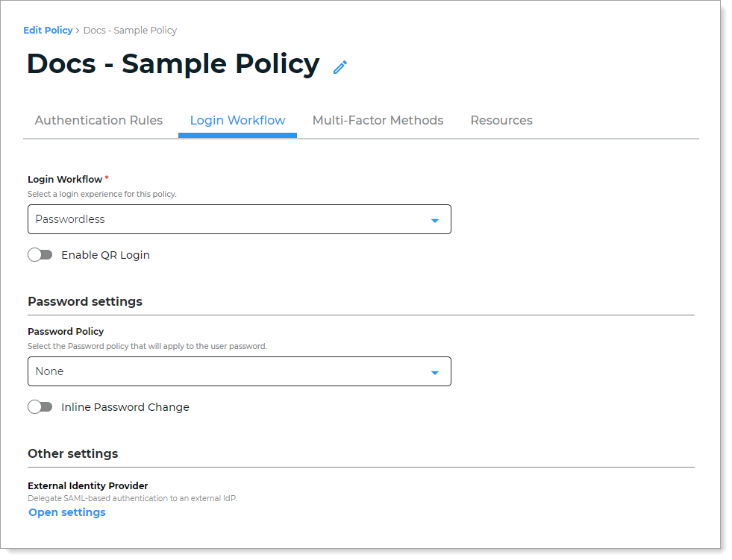Click the Edit Policy breadcrumb link
The image size is (732, 560).
[48, 31]
